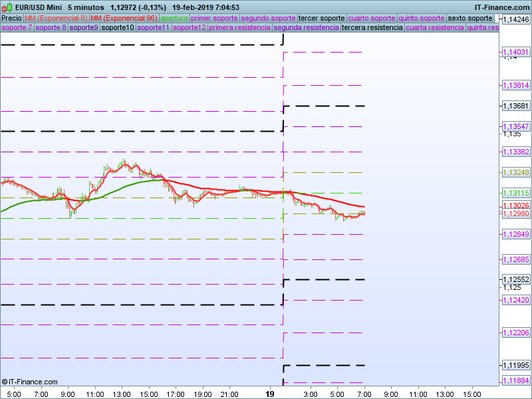This screenshot has width=532, height=399.
Task: Select the MM (Exponencial 96) indicator label
Action: tap(123, 18)
